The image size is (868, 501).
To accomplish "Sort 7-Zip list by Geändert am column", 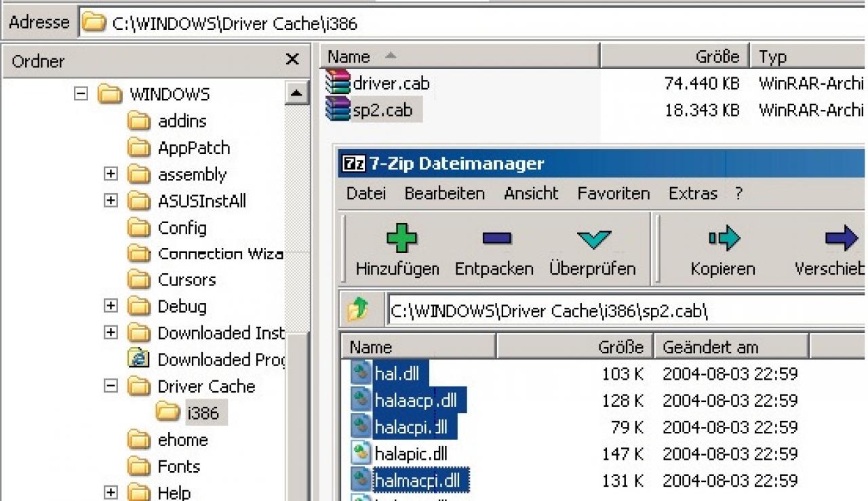I will tap(731, 347).
